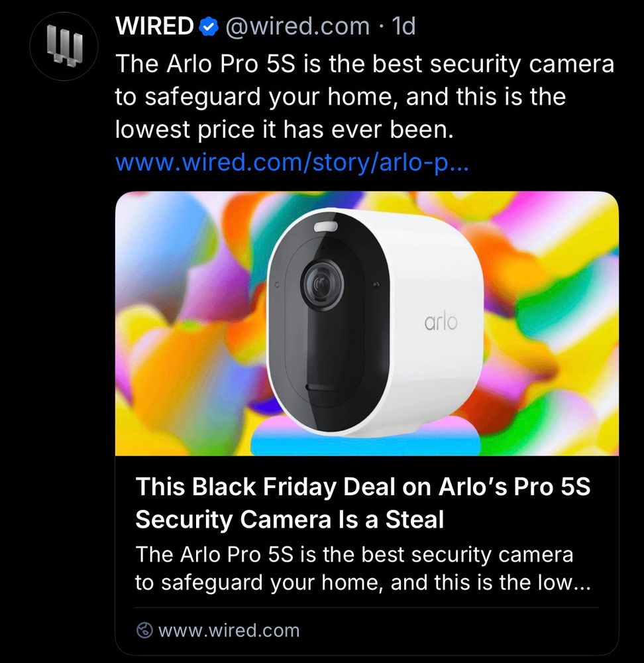Click the globe icon in the card footer
Viewport: 644px width, 663px height.
144,630
